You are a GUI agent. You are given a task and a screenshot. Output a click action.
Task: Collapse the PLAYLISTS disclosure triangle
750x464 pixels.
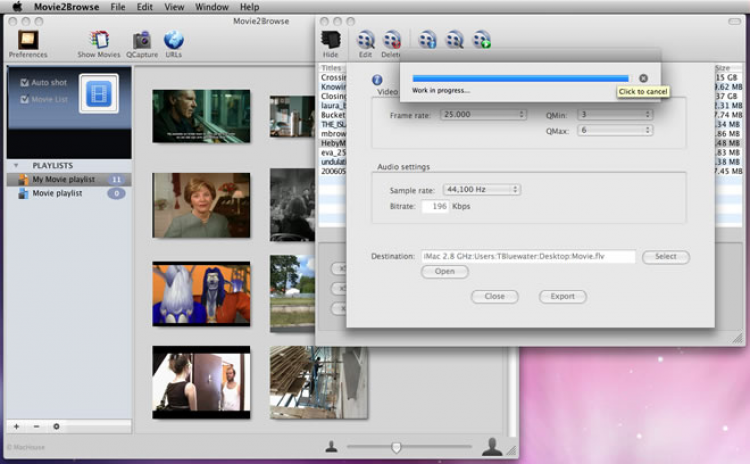(16, 166)
